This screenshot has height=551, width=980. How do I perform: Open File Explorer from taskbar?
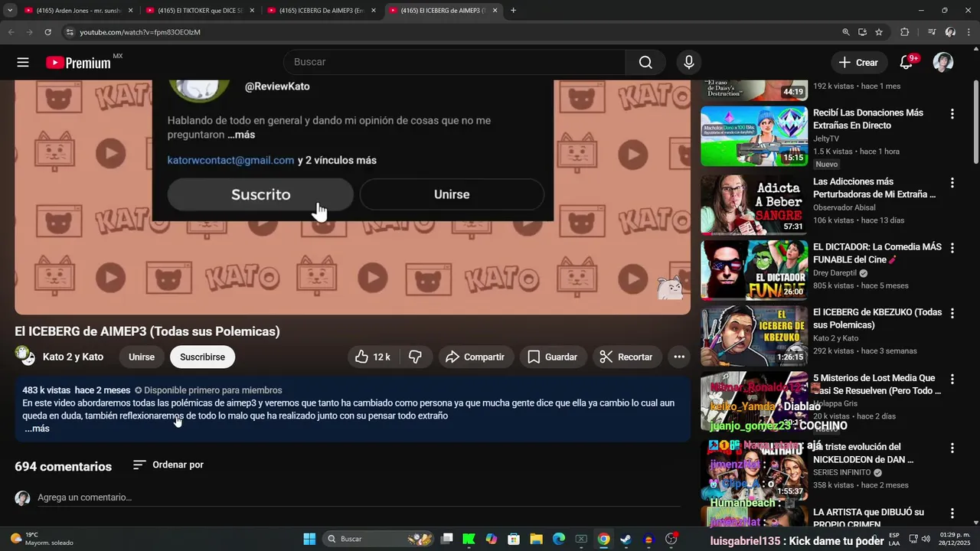click(x=536, y=539)
